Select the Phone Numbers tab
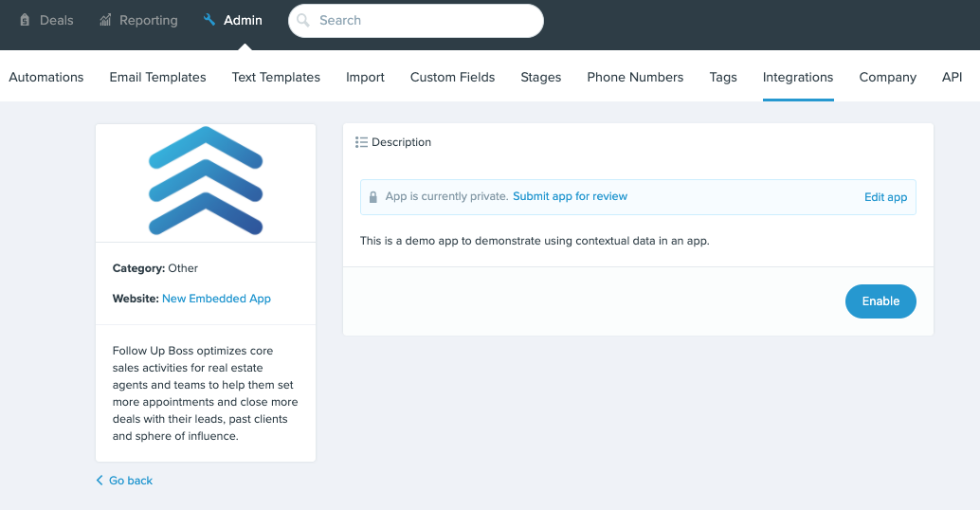Viewport: 980px width, 510px height. click(x=635, y=77)
